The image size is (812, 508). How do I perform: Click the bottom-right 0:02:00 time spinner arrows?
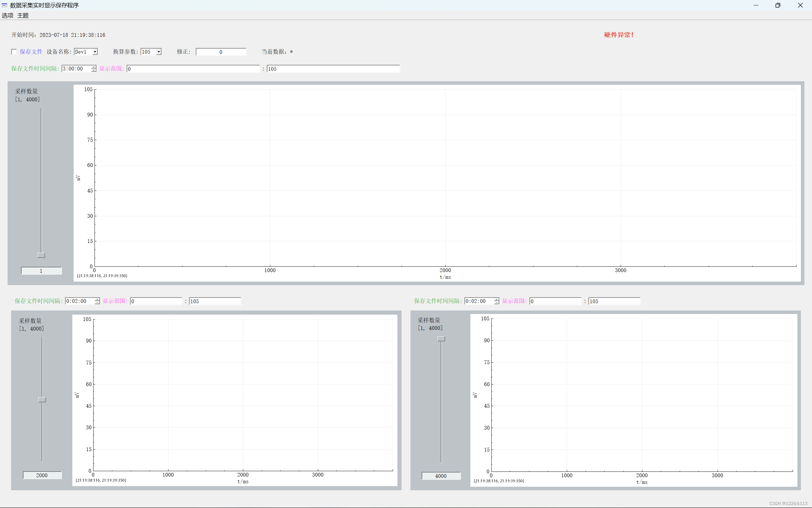point(497,301)
